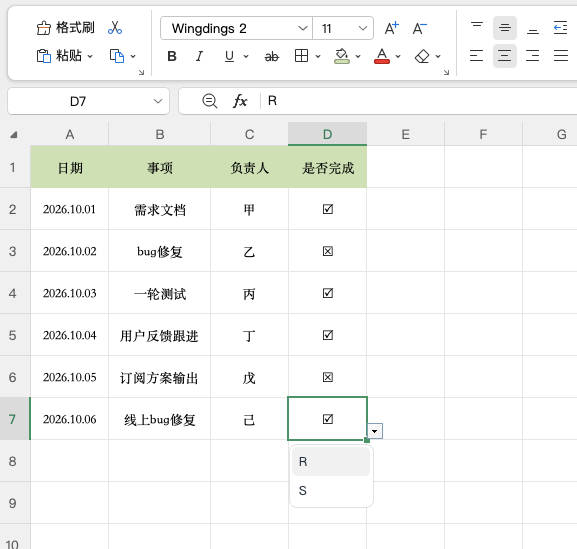Open the font group dialog launcher
Image resolution: width=577 pixels, height=549 pixels.
click(x=446, y=72)
